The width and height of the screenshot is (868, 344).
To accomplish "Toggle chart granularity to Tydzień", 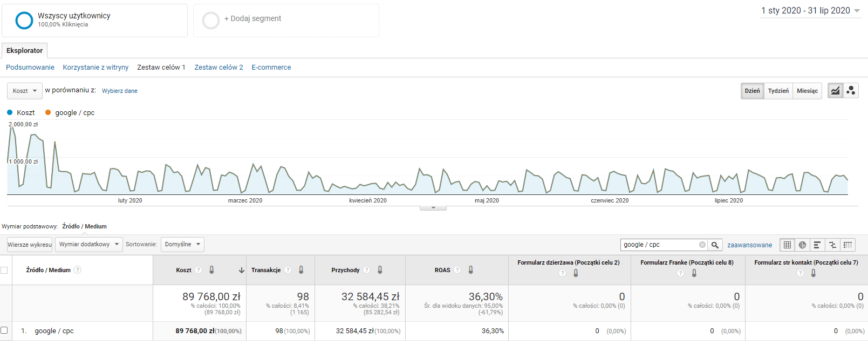I will click(x=778, y=91).
